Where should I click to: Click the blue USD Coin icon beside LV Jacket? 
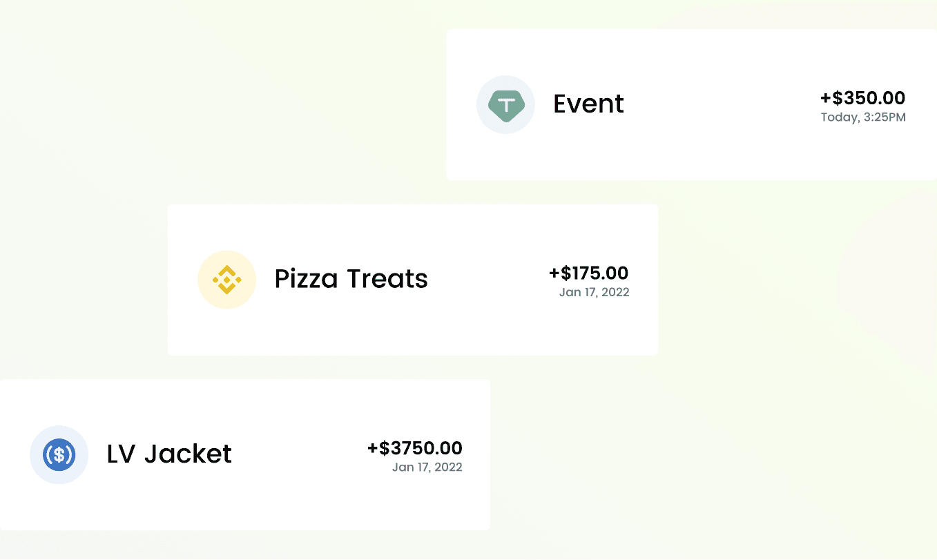pos(59,454)
